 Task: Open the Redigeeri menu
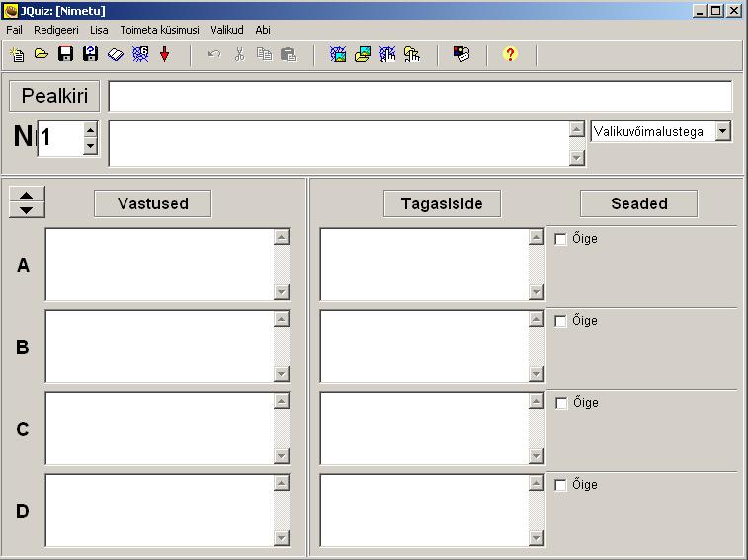pyautogui.click(x=55, y=30)
